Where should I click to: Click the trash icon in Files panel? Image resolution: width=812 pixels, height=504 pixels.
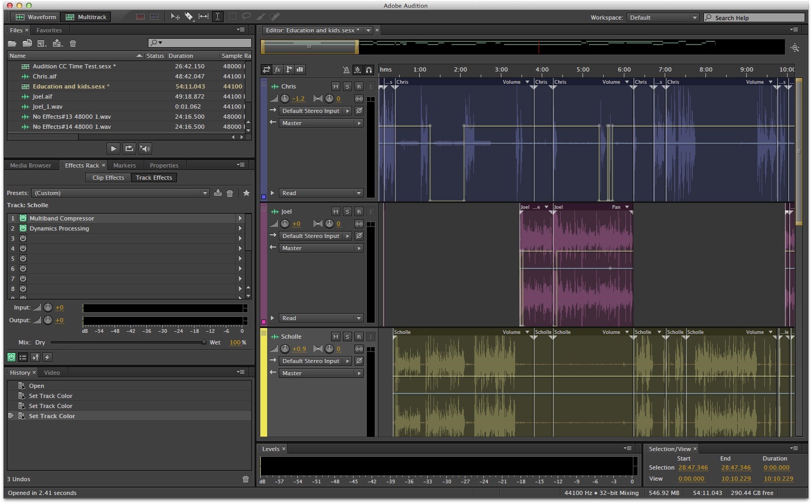tap(73, 43)
